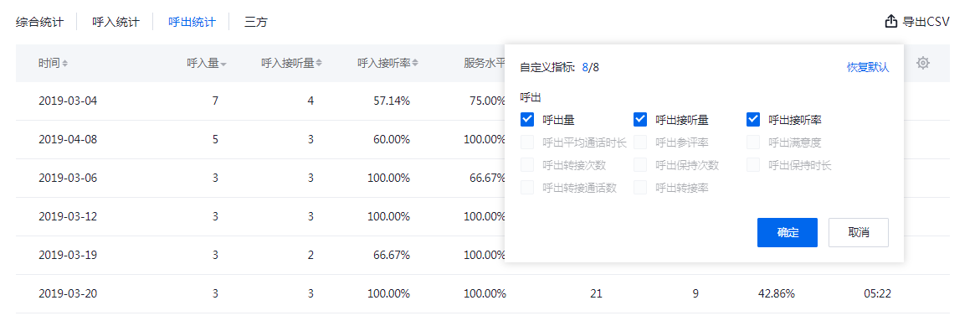Uncheck the 呼出接听量 checkbox
This screenshot has height=321, width=980.
click(640, 119)
